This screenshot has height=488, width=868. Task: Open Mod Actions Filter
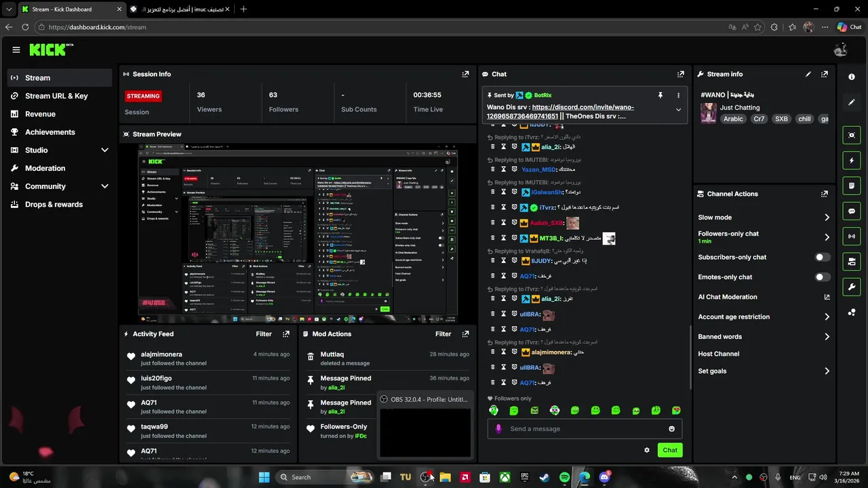443,333
